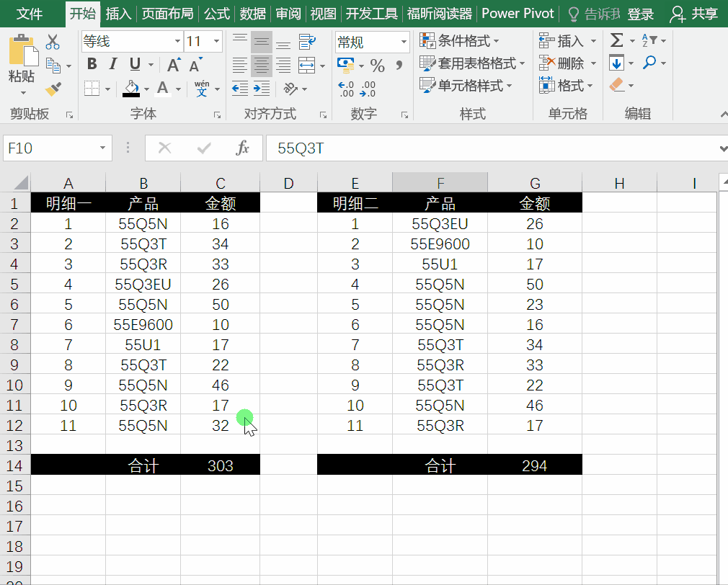
Task: Open 套用表格格式 table format menu
Action: point(472,63)
